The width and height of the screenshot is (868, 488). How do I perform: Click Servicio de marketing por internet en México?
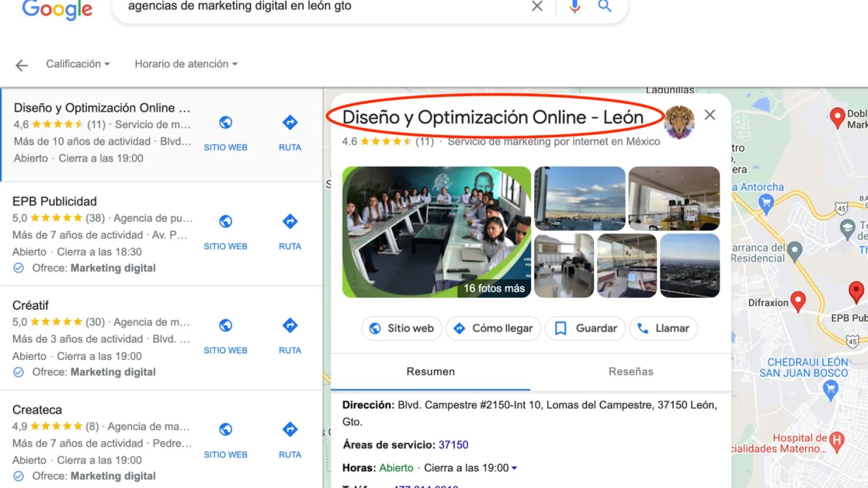coord(554,142)
